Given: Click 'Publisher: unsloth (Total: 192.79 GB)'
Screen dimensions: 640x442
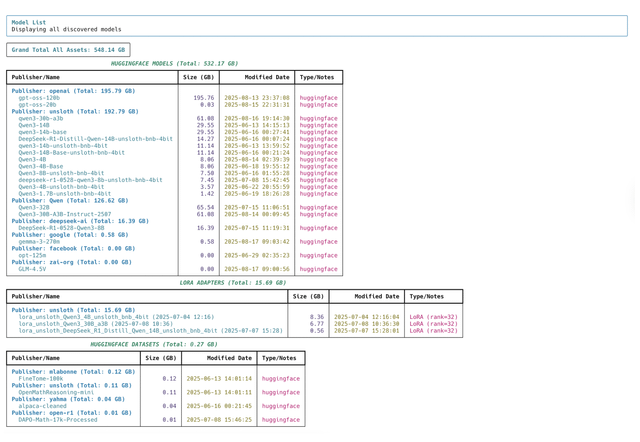Looking at the screenshot, I should 75,111.
